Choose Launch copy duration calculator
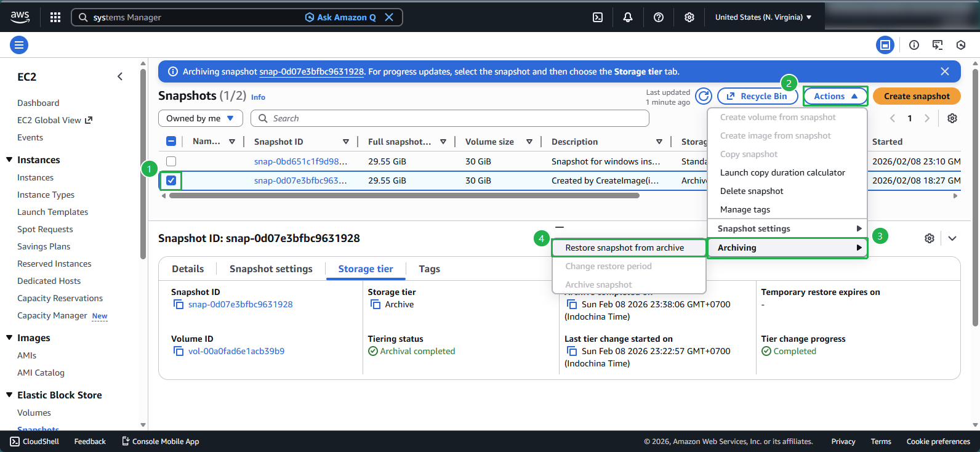Viewport: 980px width, 452px height. tap(787, 172)
